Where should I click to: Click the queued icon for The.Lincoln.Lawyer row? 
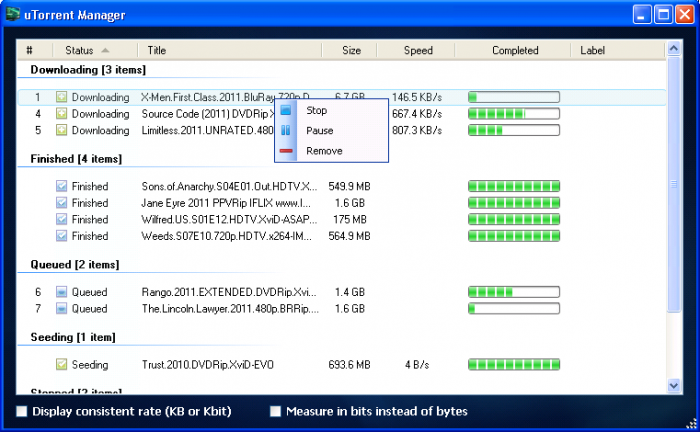[x=61, y=308]
